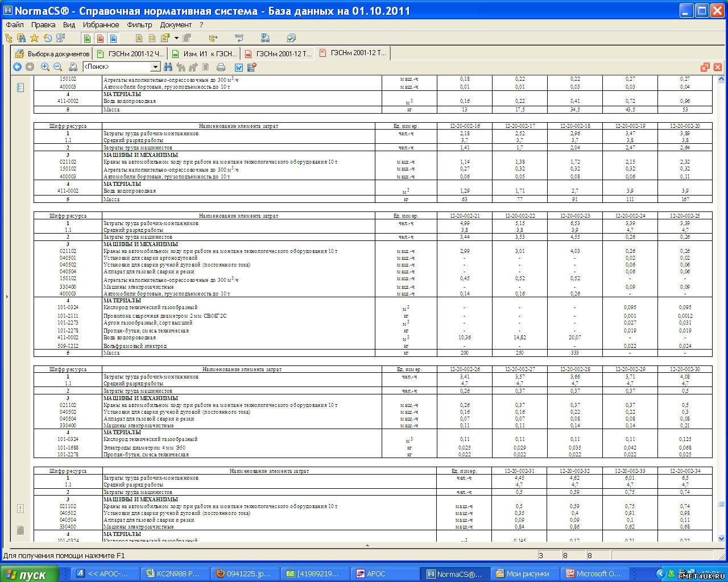Open the Вид menu
Screen dimensions: 728x582
click(x=69, y=24)
